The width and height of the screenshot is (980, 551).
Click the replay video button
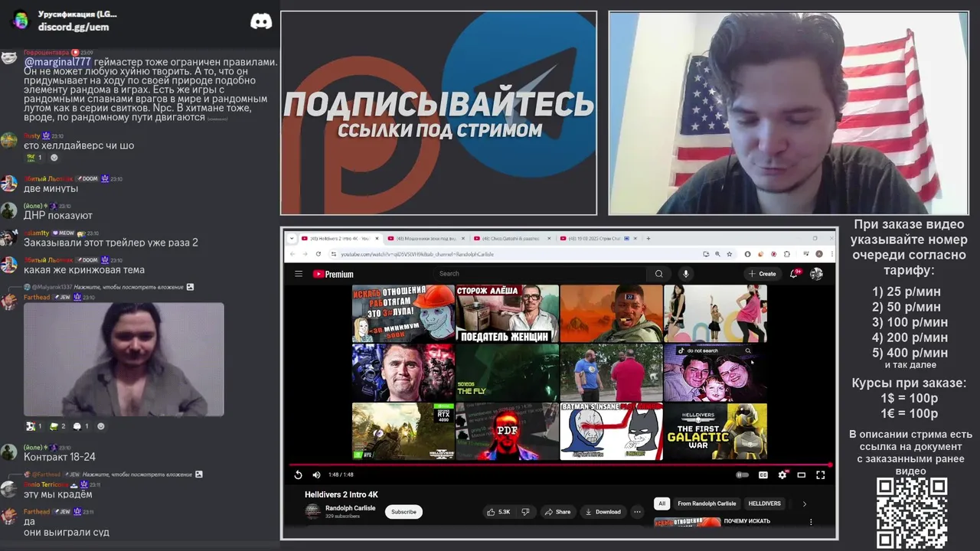pos(299,474)
